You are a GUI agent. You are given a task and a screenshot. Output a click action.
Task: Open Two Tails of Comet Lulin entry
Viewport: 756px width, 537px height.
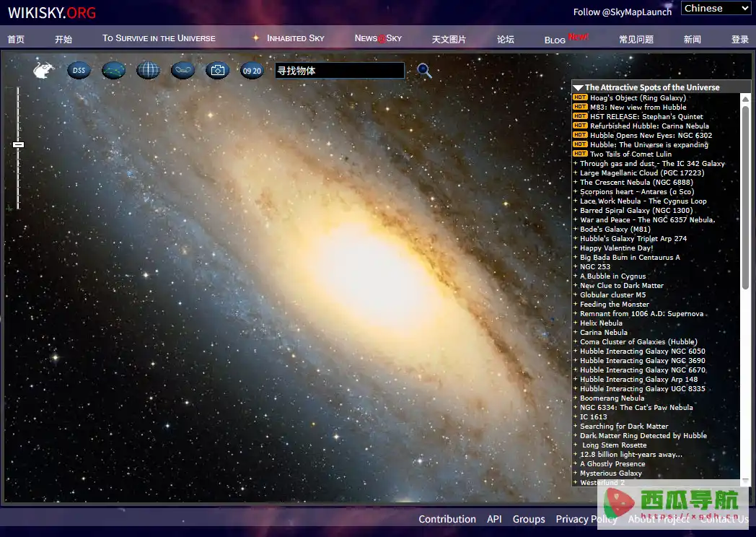click(x=630, y=154)
